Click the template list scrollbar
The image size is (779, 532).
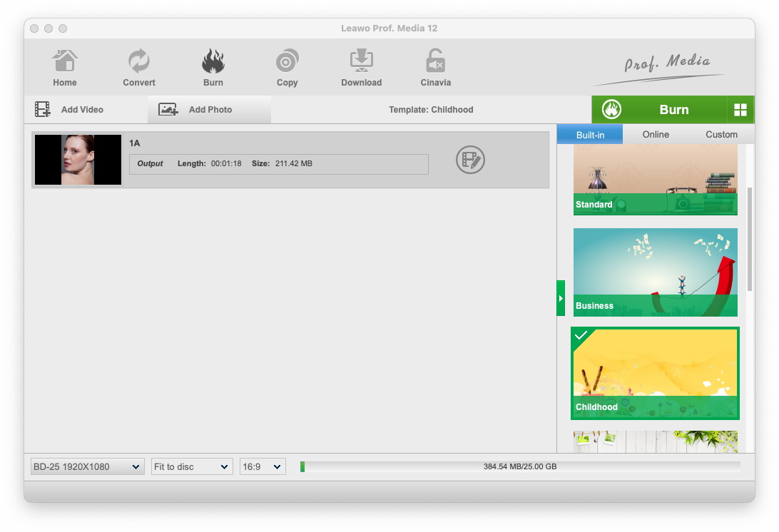(750, 240)
